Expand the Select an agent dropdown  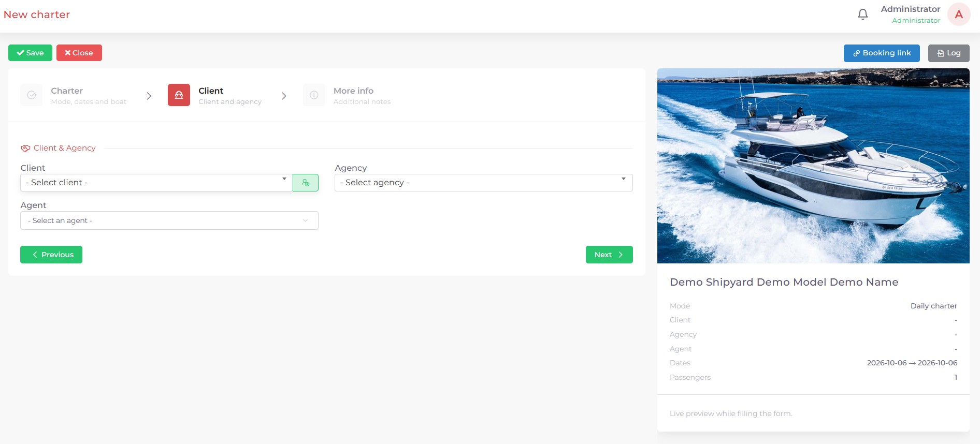(x=169, y=220)
